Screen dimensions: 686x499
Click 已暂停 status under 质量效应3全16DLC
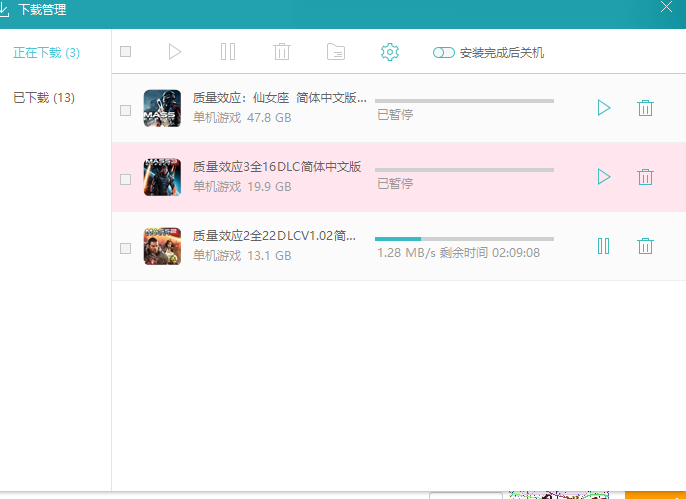point(395,184)
